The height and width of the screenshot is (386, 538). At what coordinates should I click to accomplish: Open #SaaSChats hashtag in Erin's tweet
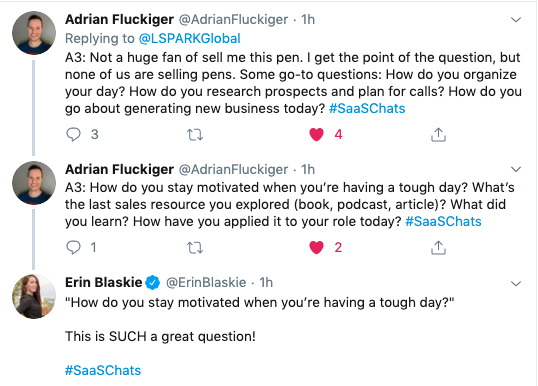[103, 370]
